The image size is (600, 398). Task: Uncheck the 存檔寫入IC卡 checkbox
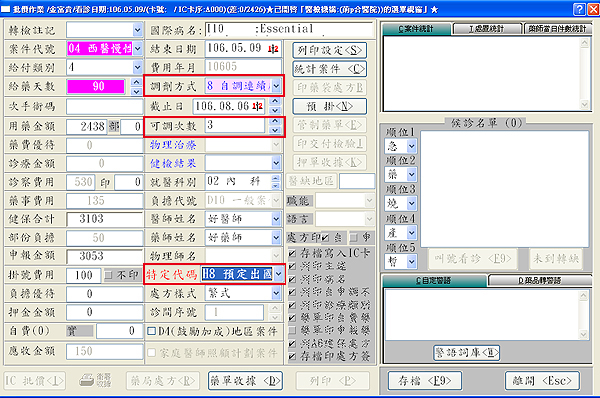[292, 253]
